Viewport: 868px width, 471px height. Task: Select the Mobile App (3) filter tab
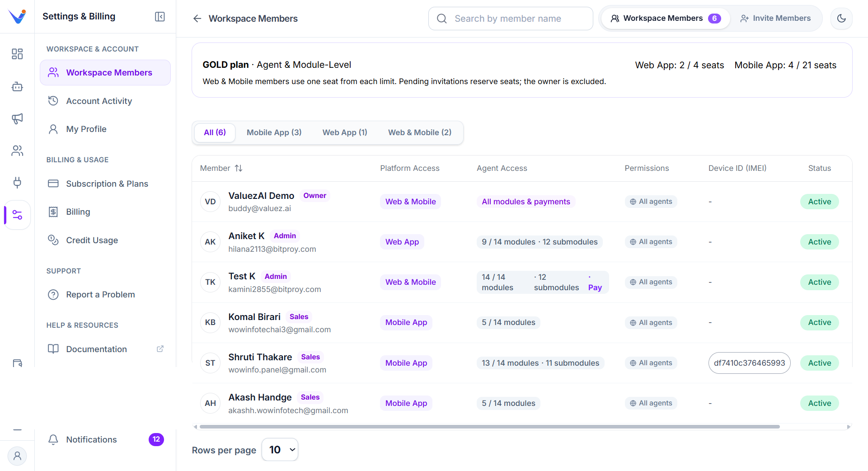click(x=274, y=132)
